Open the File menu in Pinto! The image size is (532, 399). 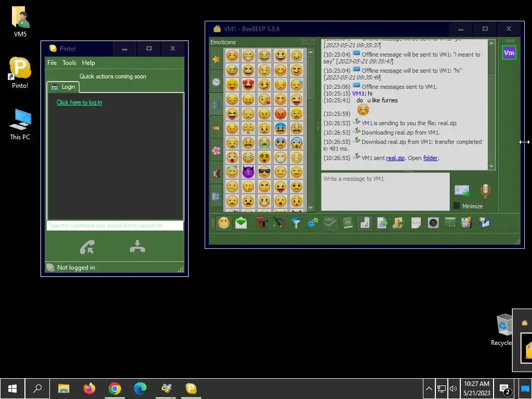point(52,63)
